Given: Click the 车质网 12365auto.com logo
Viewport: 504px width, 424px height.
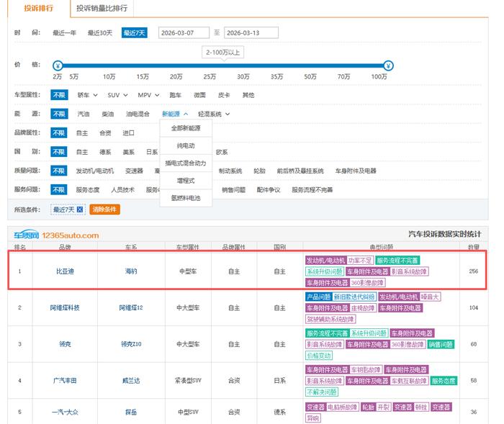Looking at the screenshot, I should [56, 235].
